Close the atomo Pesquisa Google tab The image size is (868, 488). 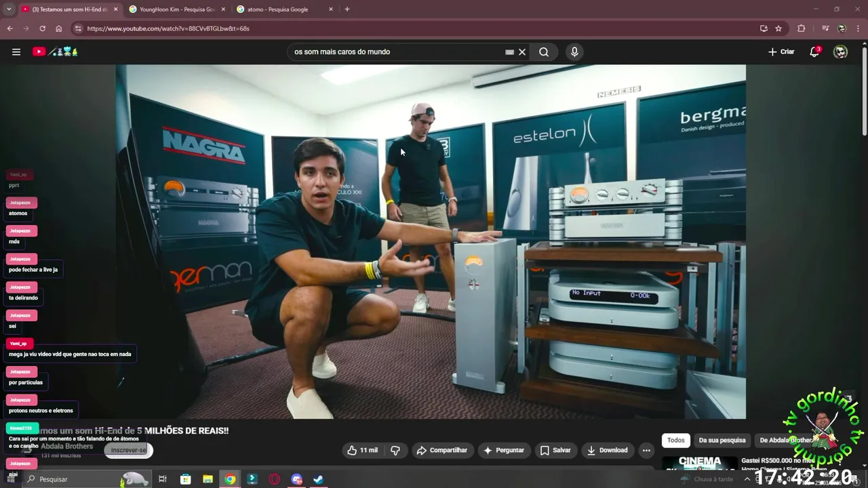coord(331,9)
